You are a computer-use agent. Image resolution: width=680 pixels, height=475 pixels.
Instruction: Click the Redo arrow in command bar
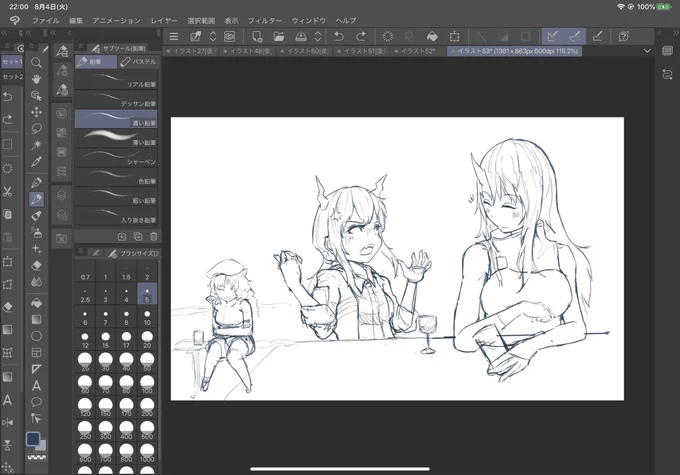tap(360, 36)
